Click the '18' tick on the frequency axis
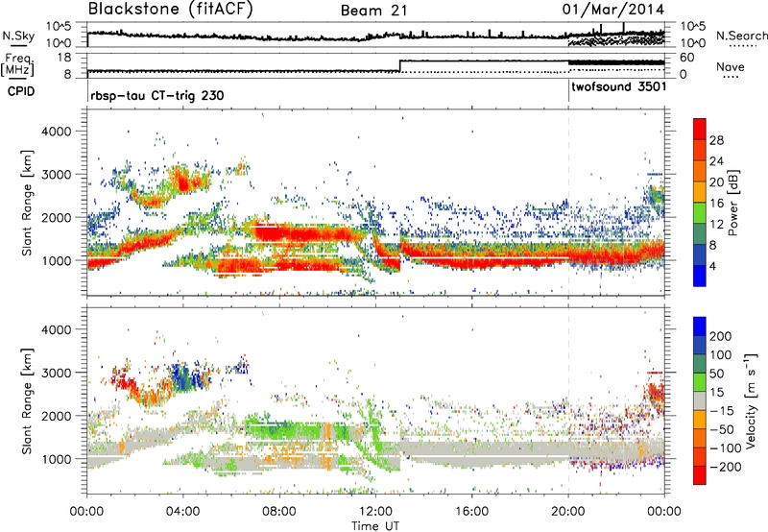 pos(63,58)
